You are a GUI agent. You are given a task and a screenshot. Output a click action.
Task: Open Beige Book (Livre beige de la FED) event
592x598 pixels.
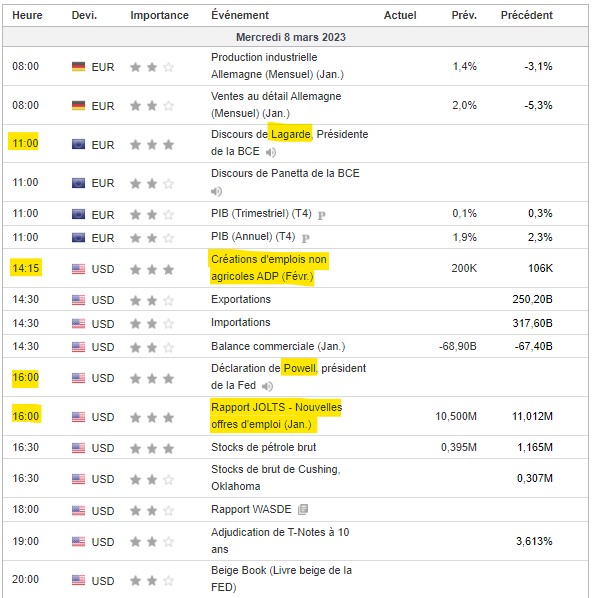282,579
